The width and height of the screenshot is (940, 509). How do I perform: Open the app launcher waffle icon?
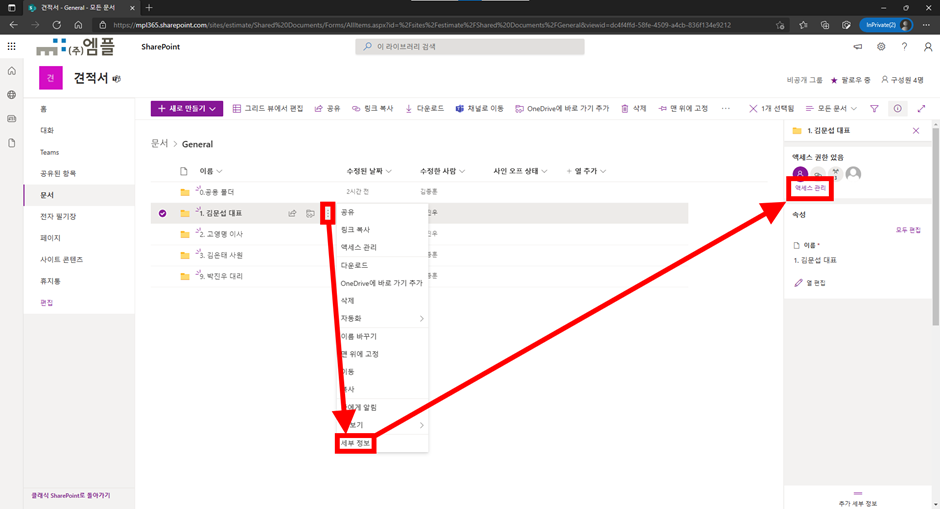[11, 46]
